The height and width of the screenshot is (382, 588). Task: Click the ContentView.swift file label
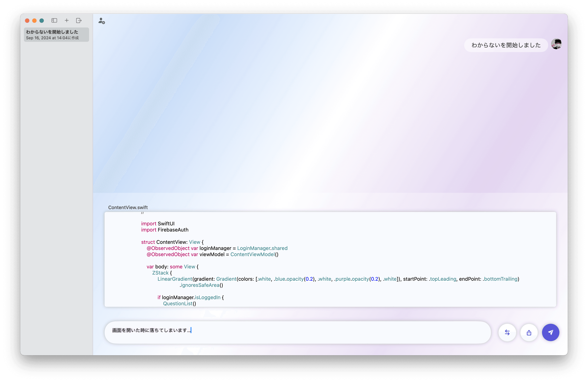pyautogui.click(x=128, y=207)
